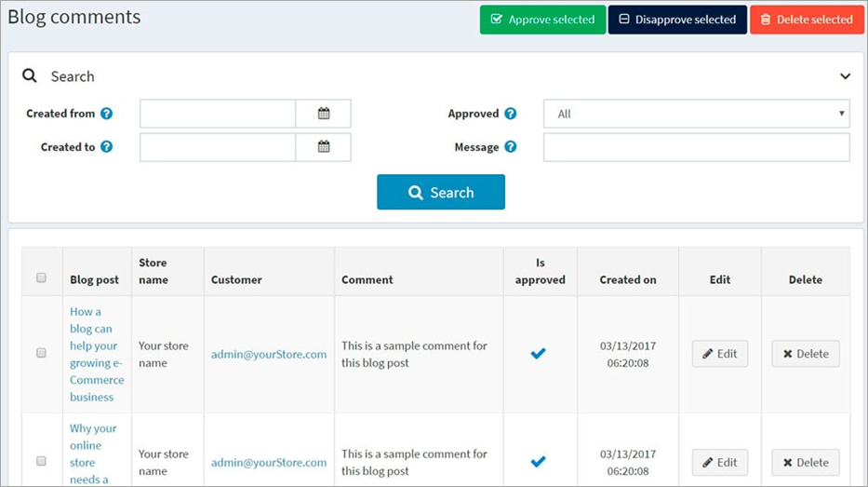Click into the Message text field
This screenshot has width=868, height=487.
click(x=696, y=147)
